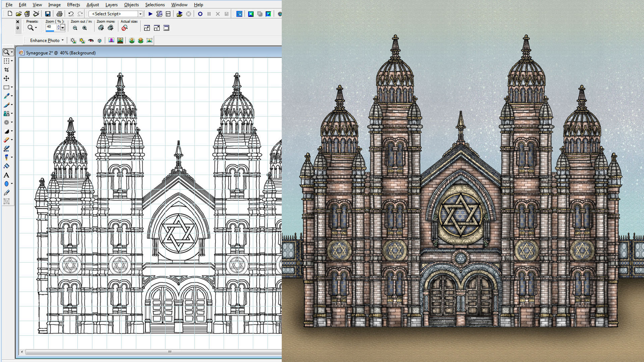Click the Actual size zoom button

pyautogui.click(x=124, y=28)
